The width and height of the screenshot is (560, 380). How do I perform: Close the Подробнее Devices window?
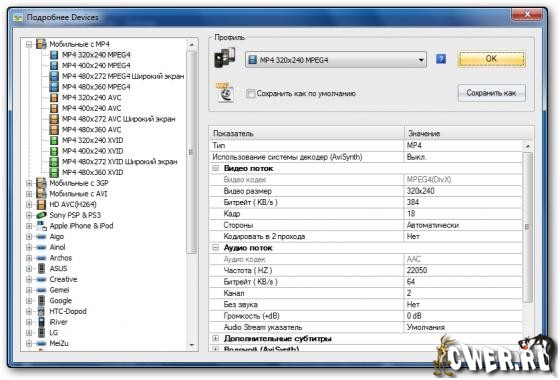pos(528,14)
